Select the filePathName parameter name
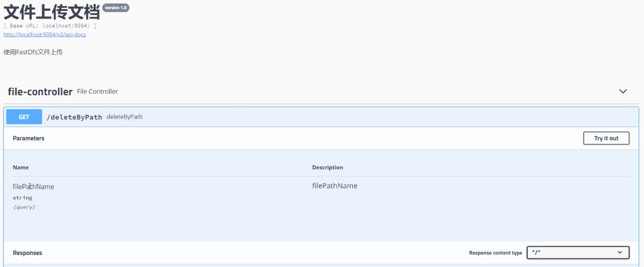This screenshot has width=644, height=267. click(33, 186)
